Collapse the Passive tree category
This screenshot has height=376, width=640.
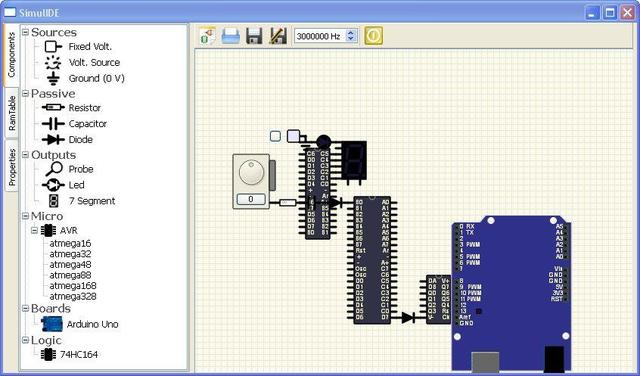coord(25,93)
